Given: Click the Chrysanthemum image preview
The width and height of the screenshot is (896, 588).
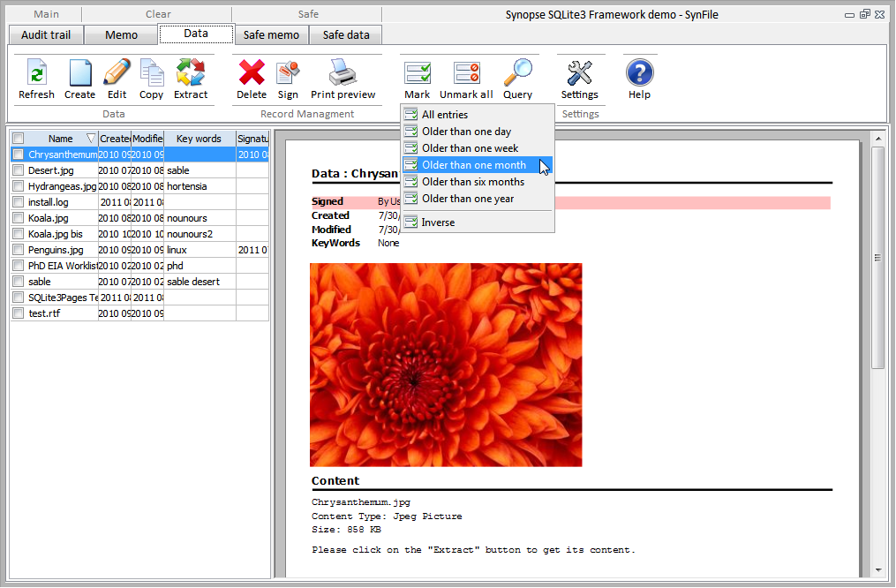Looking at the screenshot, I should pos(446,365).
